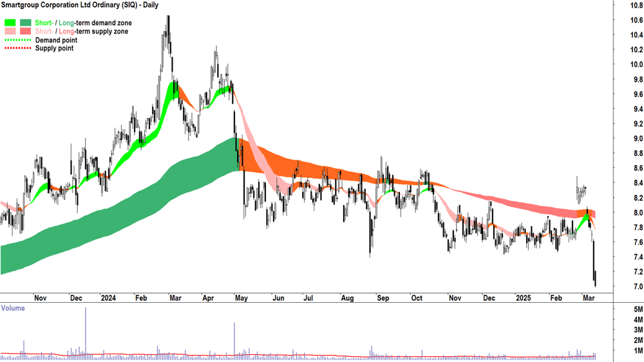Click the 10.6 price axis label

pyautogui.click(x=637, y=20)
